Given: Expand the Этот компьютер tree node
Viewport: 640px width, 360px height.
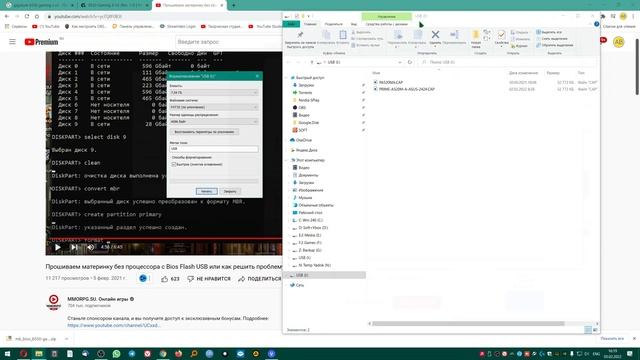Looking at the screenshot, I should (287, 160).
